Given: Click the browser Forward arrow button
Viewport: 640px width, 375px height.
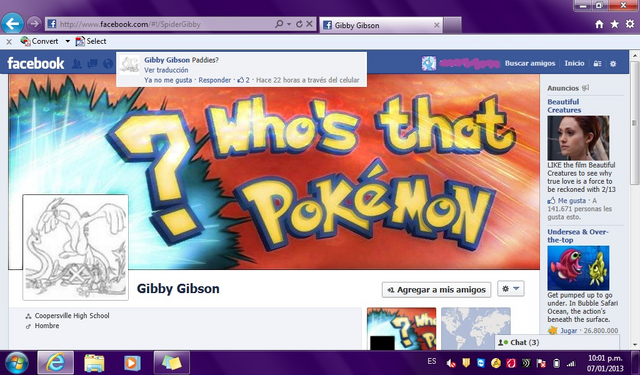Looking at the screenshot, I should tap(34, 24).
